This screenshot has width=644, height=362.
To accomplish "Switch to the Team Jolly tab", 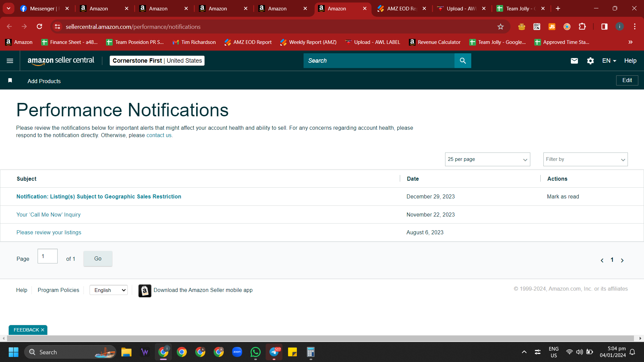I will pos(521,9).
